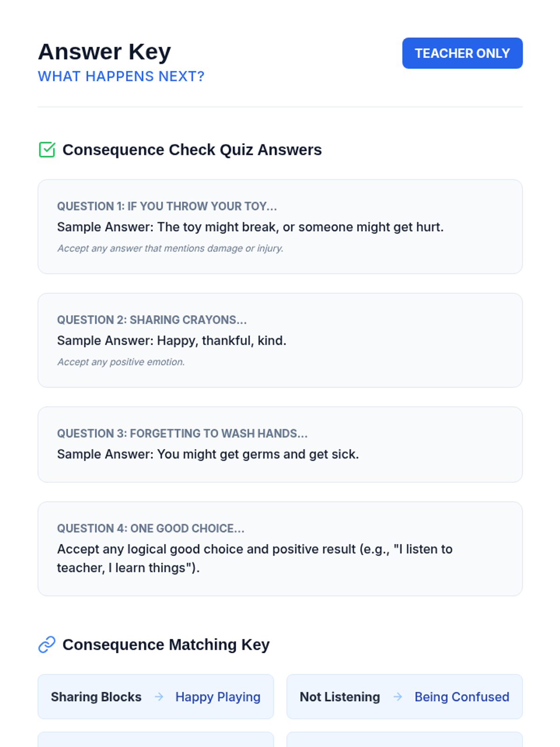Click the Accept any positive emotion note
The width and height of the screenshot is (560, 747).
(x=121, y=362)
